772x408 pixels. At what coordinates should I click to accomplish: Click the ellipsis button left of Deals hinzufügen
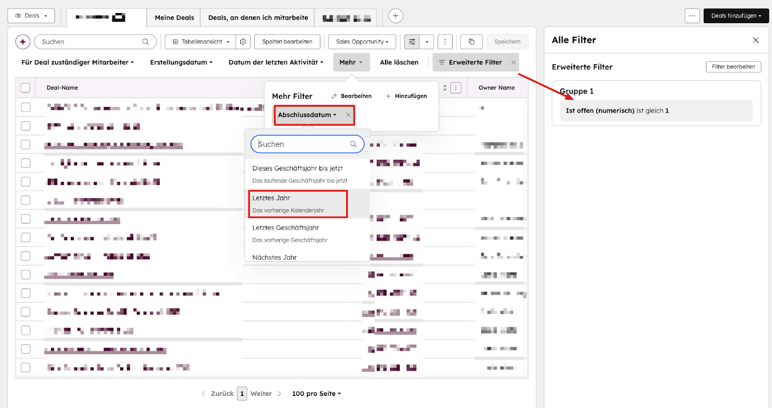click(x=692, y=16)
